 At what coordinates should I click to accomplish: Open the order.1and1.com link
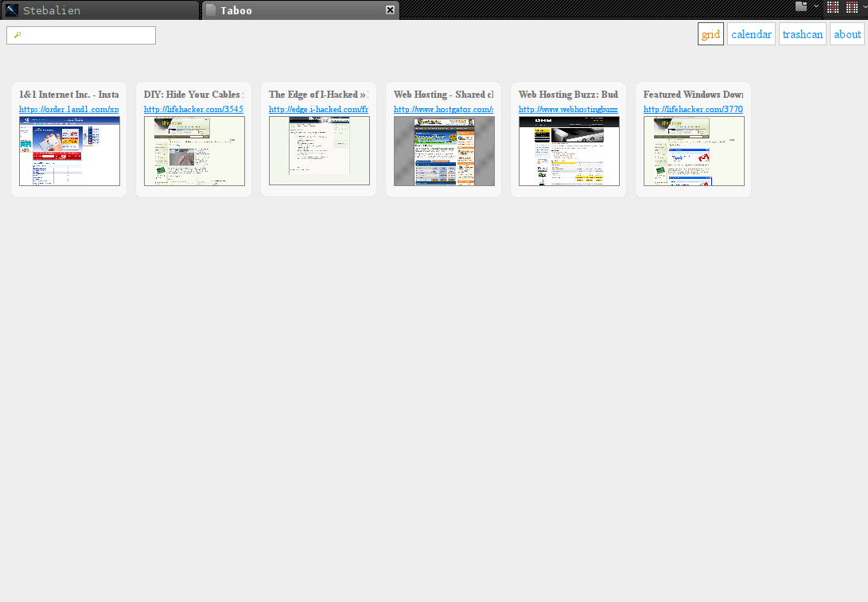pos(69,110)
